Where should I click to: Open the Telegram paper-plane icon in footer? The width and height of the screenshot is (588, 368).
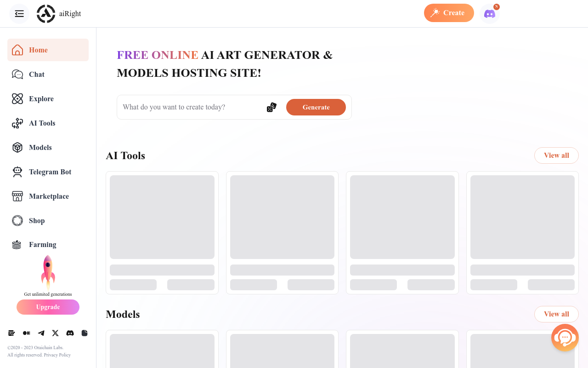tap(41, 333)
